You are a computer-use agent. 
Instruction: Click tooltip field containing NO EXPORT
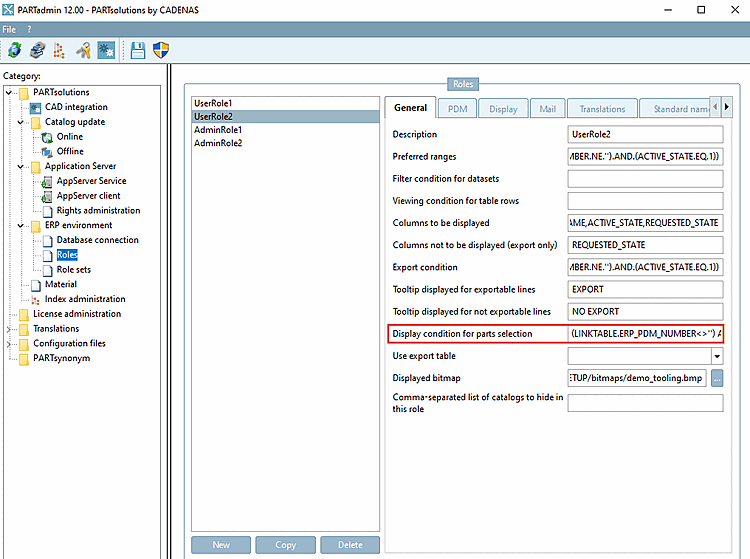click(x=645, y=312)
